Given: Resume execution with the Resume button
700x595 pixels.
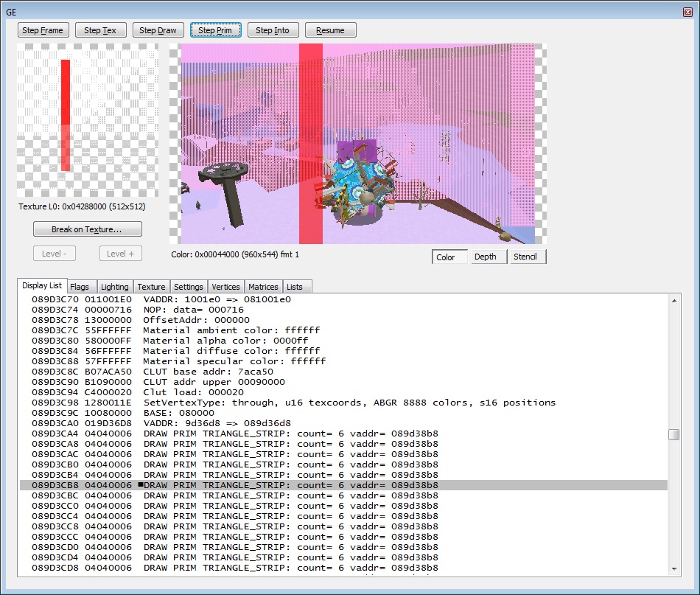Looking at the screenshot, I should click(330, 30).
